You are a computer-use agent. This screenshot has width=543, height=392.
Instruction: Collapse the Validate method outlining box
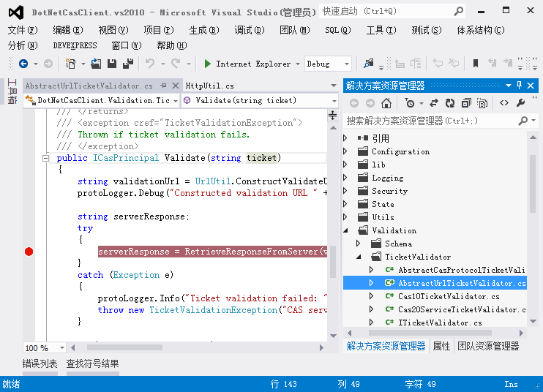pyautogui.click(x=45, y=158)
